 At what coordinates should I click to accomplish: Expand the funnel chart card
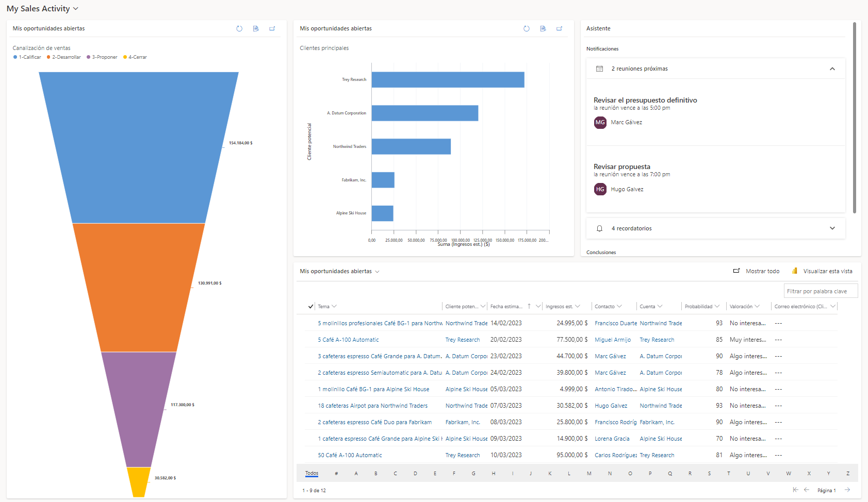[x=272, y=29]
